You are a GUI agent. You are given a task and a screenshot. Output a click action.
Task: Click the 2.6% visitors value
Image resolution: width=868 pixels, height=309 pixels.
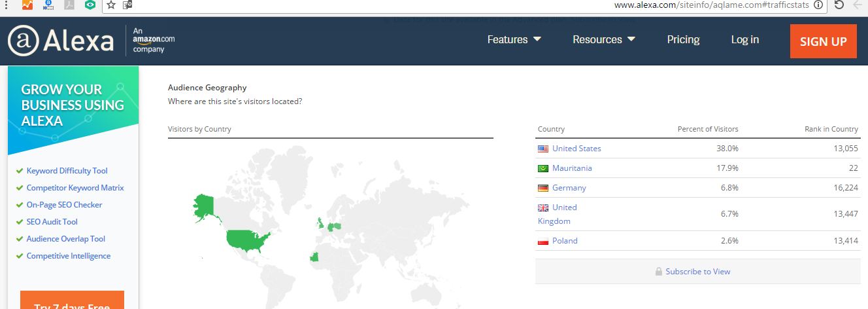[729, 241]
